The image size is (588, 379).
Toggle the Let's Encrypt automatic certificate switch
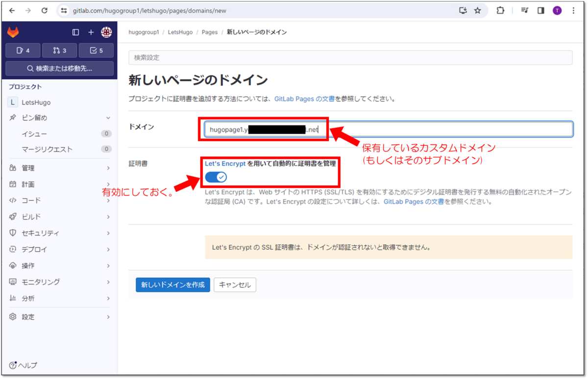click(216, 177)
